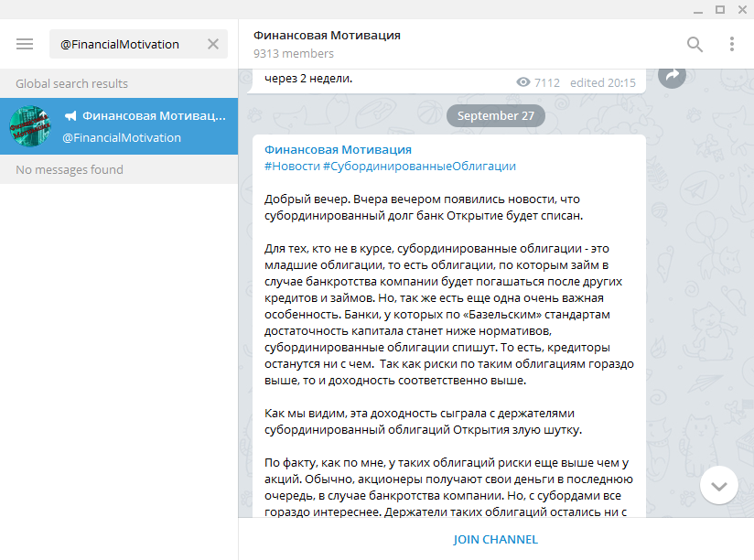Click the search magnifier icon in header
The height and width of the screenshot is (560, 754).
coord(695,44)
